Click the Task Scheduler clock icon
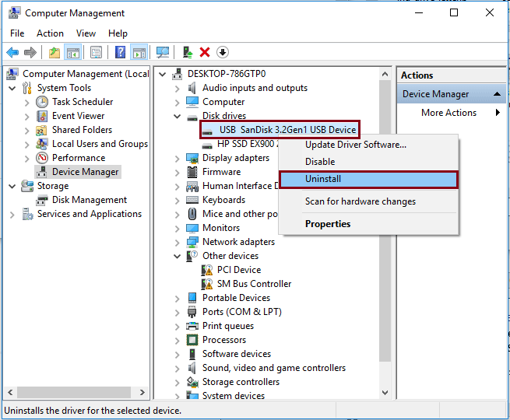This screenshot has width=510, height=420. coord(42,102)
